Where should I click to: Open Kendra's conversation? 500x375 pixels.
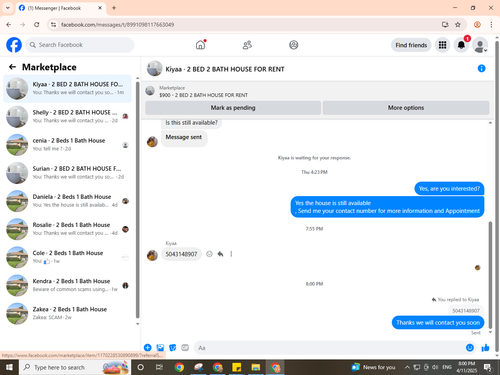point(68,285)
